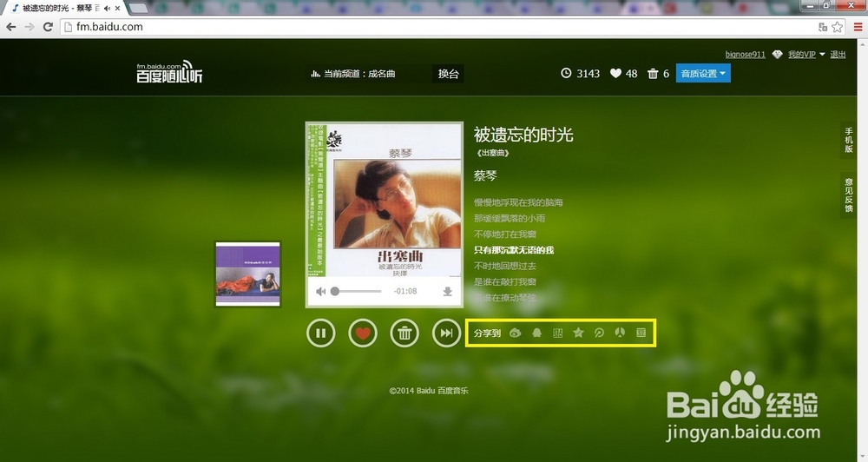The width and height of the screenshot is (868, 462).
Task: Share to Qzone star icon
Action: click(578, 333)
